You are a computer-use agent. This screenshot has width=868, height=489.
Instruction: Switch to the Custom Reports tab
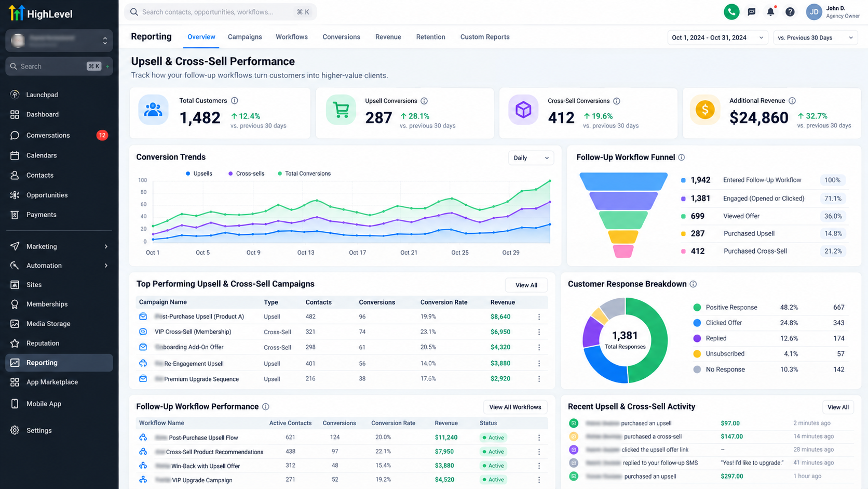pyautogui.click(x=485, y=37)
